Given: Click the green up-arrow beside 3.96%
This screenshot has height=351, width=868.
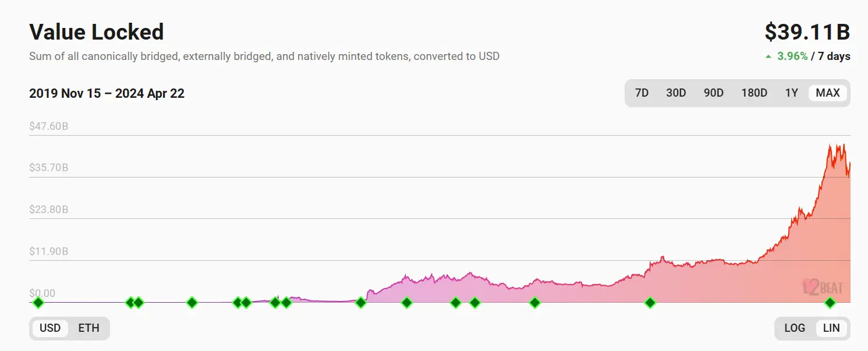Looking at the screenshot, I should tap(768, 56).
